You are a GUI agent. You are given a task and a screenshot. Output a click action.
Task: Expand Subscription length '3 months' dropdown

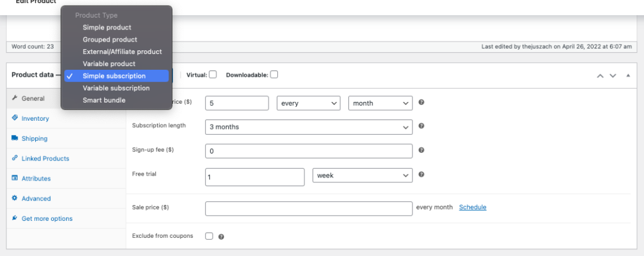tap(309, 126)
